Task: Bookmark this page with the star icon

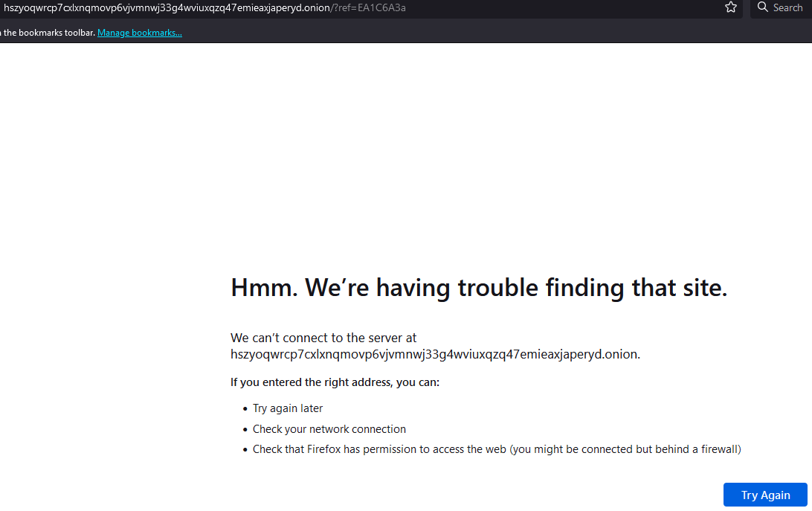Action: (731, 7)
